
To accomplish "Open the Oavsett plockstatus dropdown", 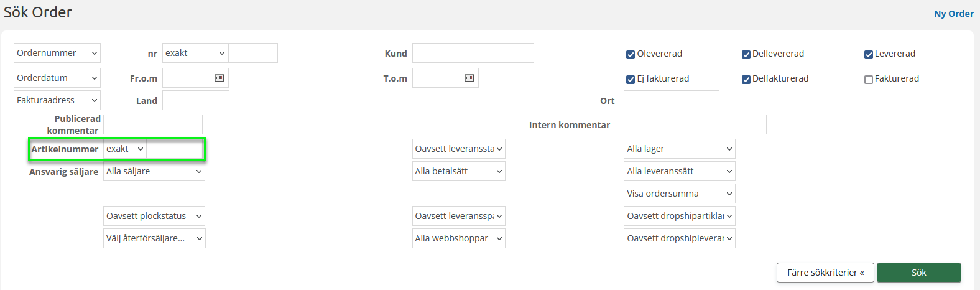I will 154,216.
